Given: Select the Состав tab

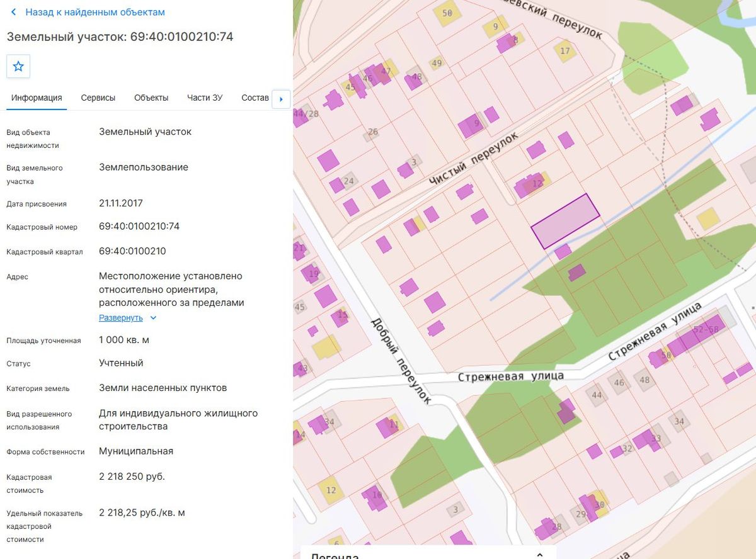Looking at the screenshot, I should (255, 98).
